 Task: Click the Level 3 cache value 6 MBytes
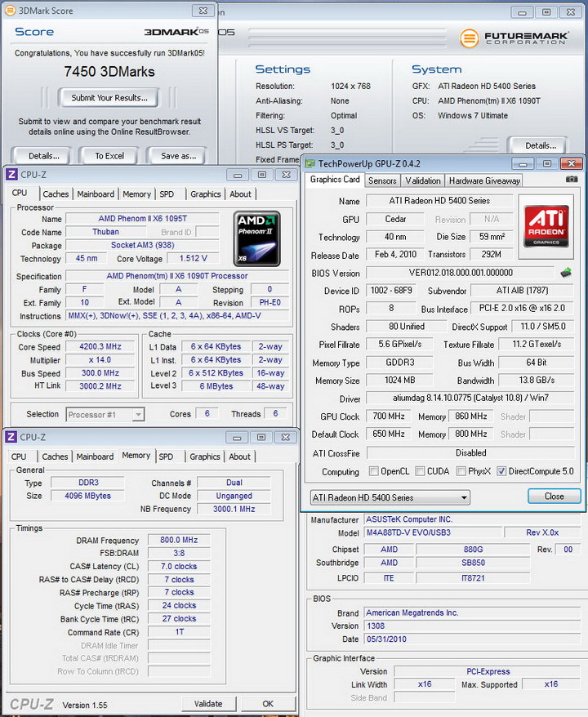click(x=216, y=386)
